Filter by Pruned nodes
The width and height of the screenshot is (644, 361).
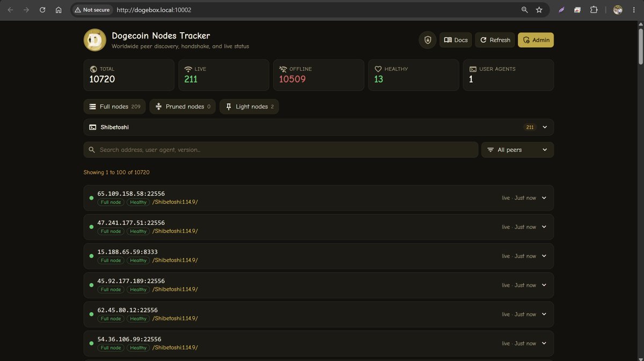182,106
